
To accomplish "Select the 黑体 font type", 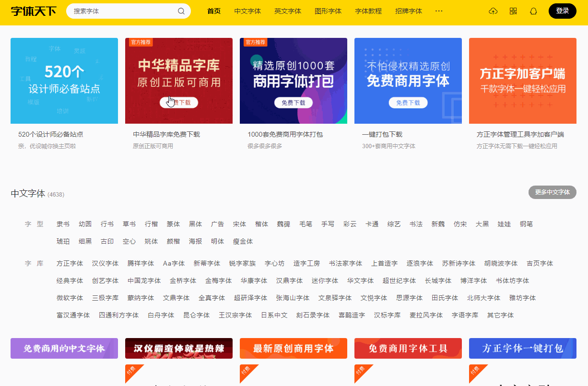I will (x=195, y=224).
